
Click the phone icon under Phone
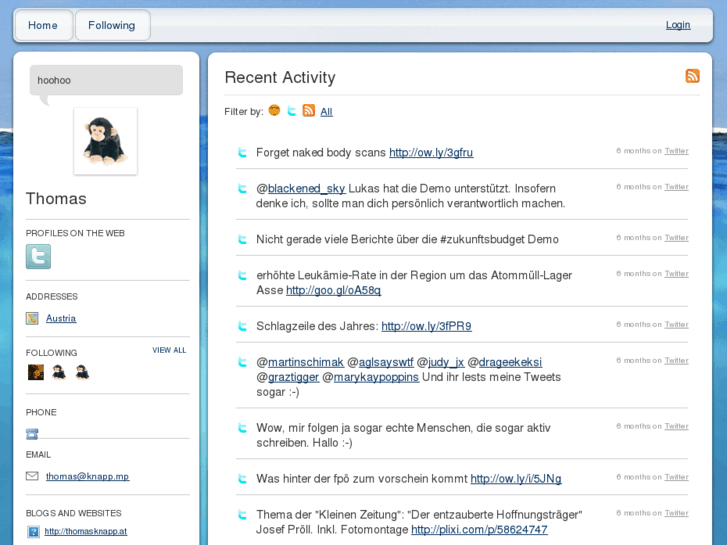click(32, 434)
